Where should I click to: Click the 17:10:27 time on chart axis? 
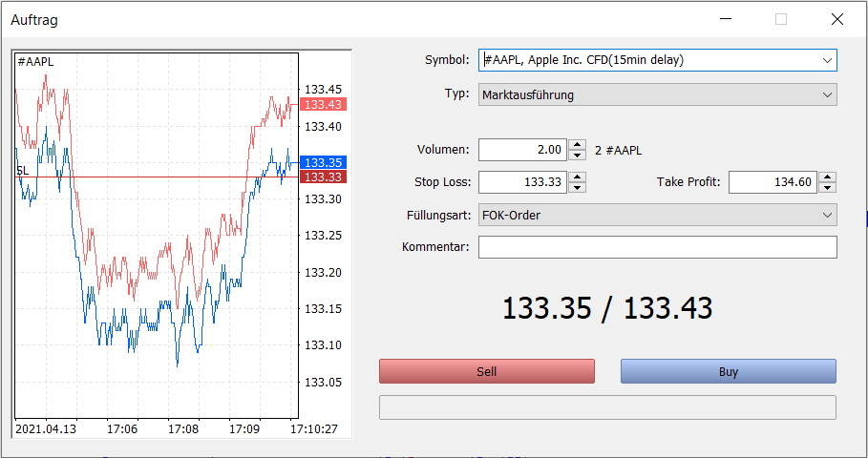pyautogui.click(x=314, y=429)
